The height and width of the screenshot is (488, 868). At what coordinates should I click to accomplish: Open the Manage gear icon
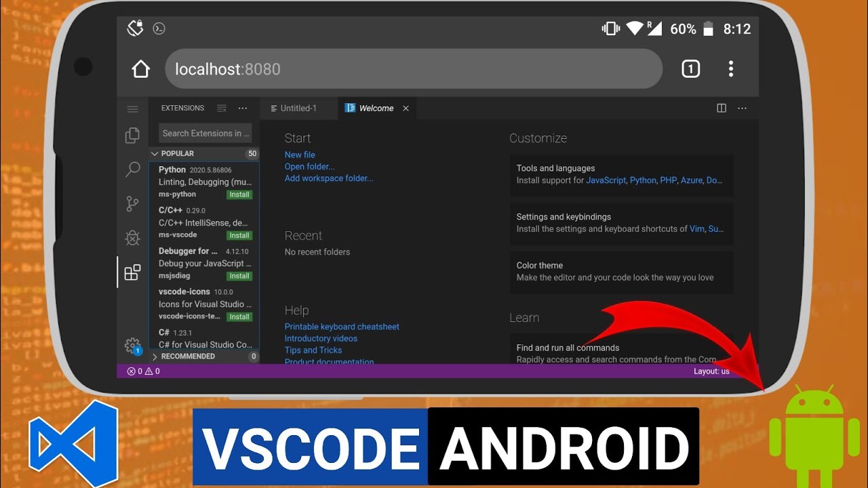[x=132, y=346]
